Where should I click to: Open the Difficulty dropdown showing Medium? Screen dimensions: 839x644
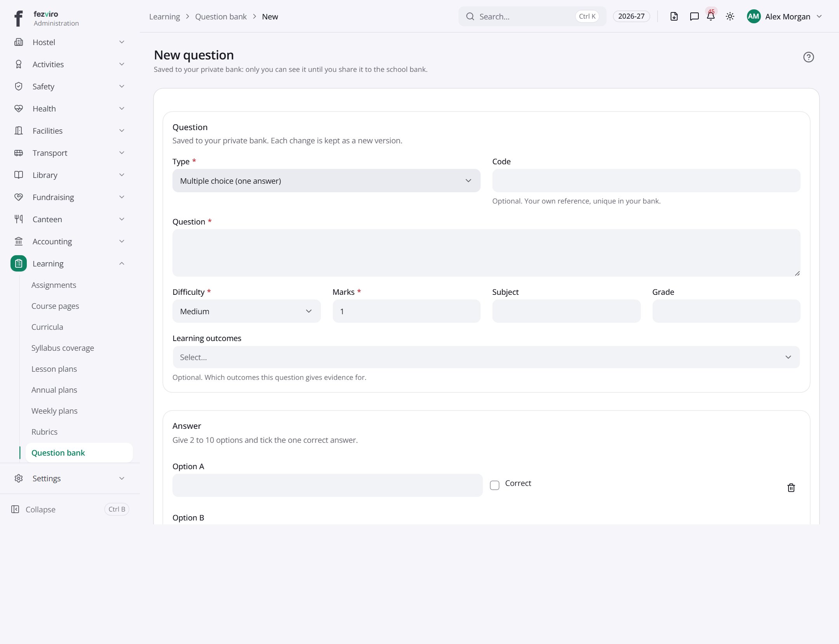[247, 311]
